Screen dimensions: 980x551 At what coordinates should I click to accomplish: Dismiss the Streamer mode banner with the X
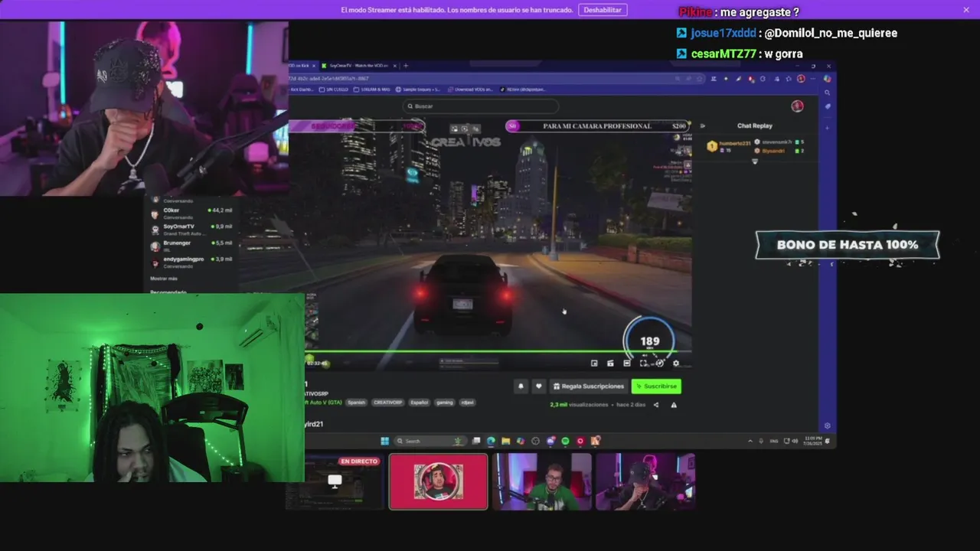(x=966, y=10)
